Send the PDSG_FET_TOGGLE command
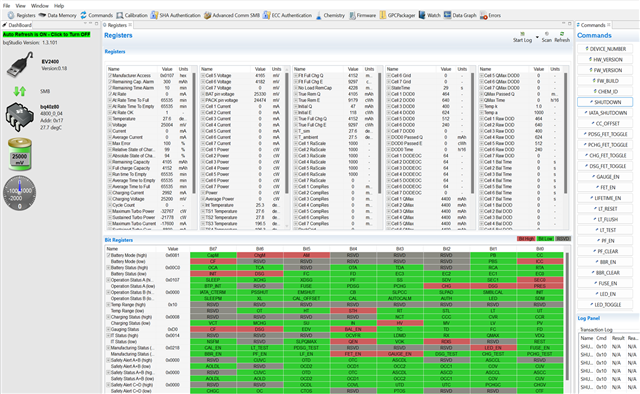The image size is (640, 394). pos(605,134)
